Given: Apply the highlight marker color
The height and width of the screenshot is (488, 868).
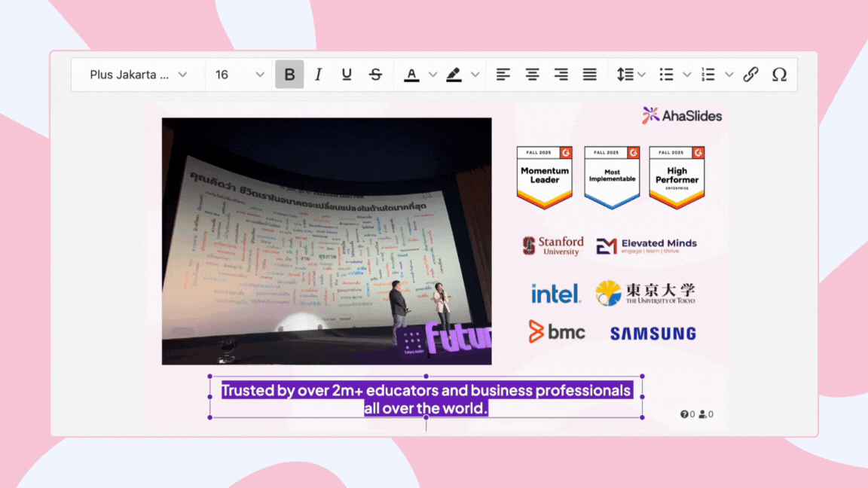Looking at the screenshot, I should (454, 75).
